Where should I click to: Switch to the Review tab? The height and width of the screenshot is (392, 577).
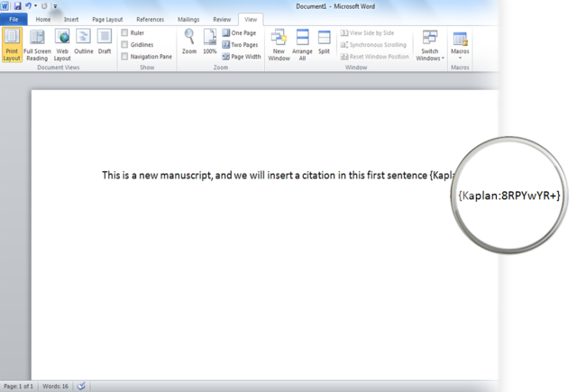point(222,20)
